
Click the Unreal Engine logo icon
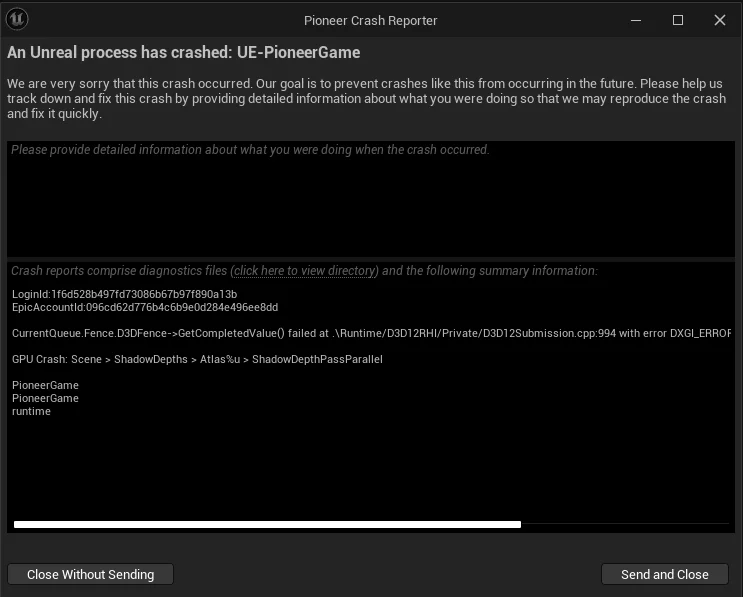pyautogui.click(x=18, y=19)
